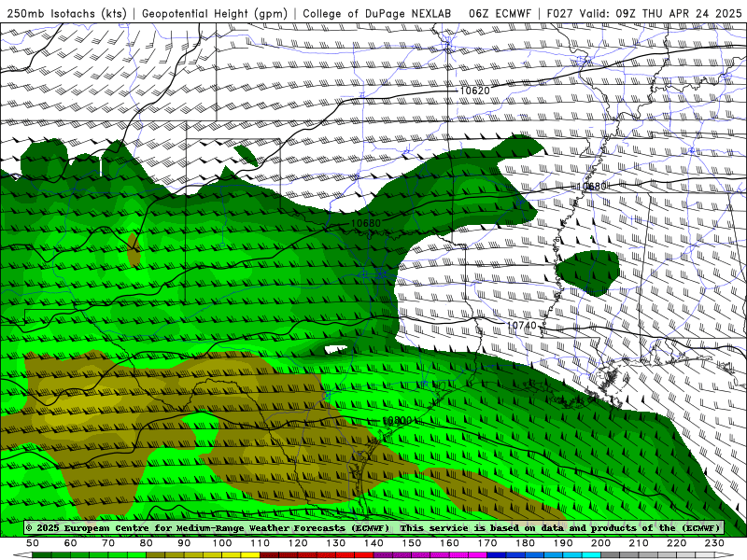The height and width of the screenshot is (560, 747).
Task: Click legend value 130
Action: pos(336,543)
